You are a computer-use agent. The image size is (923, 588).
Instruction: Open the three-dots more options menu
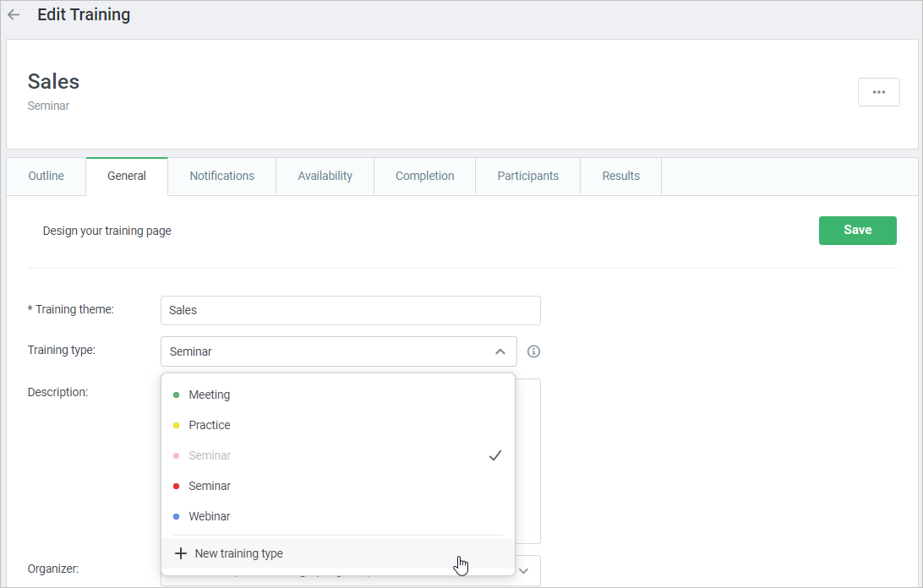[x=878, y=92]
